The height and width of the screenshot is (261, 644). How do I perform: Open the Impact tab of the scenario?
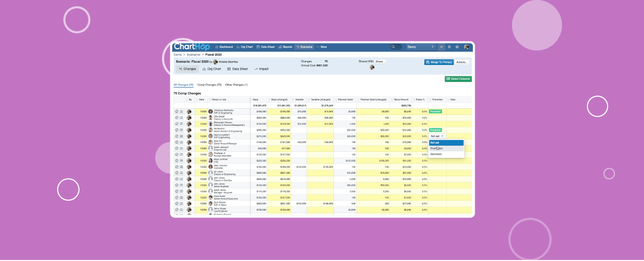tap(261, 69)
